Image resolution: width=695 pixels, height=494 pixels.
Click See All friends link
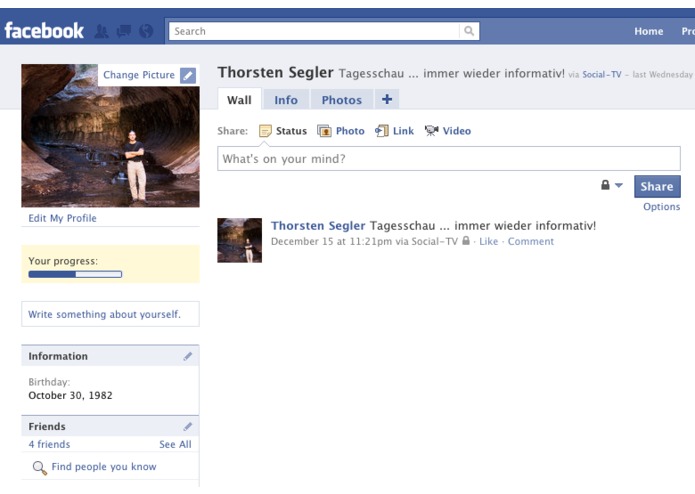176,444
